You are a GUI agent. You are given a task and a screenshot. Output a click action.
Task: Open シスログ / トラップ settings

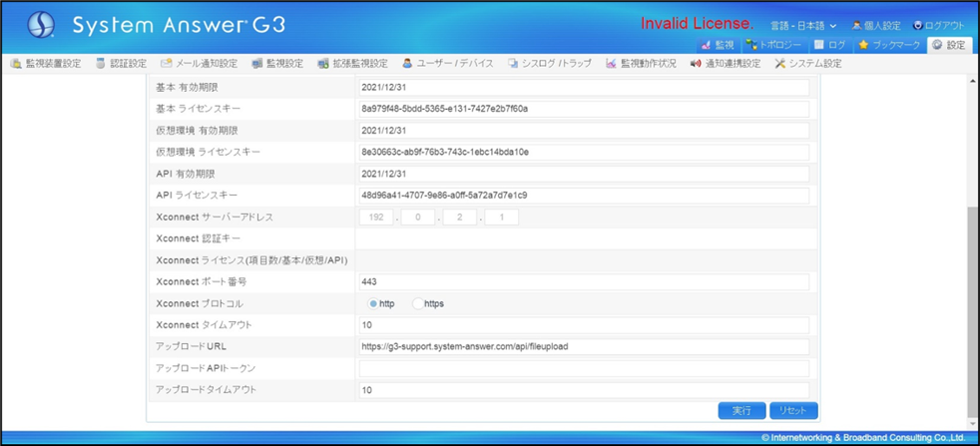(x=548, y=64)
